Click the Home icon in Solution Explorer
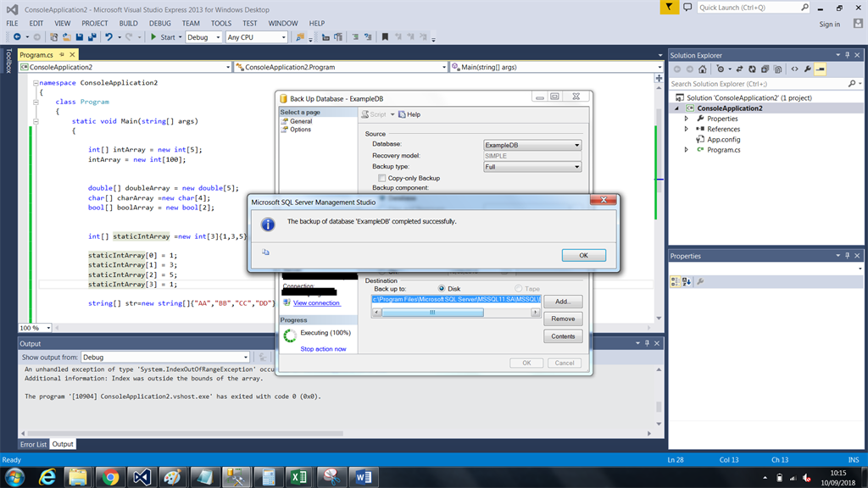The image size is (868, 488). click(703, 69)
